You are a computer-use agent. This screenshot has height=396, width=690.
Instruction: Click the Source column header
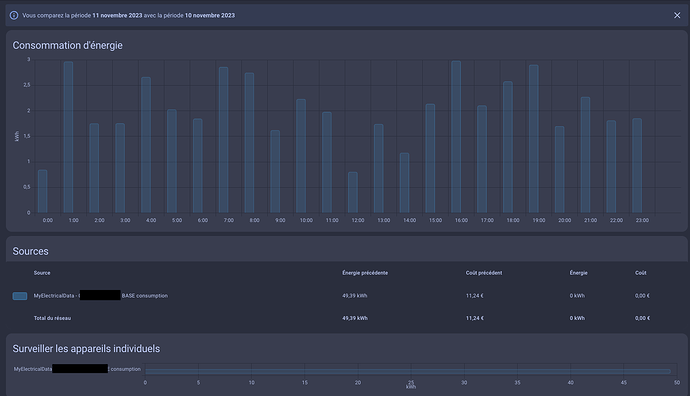[42, 273]
